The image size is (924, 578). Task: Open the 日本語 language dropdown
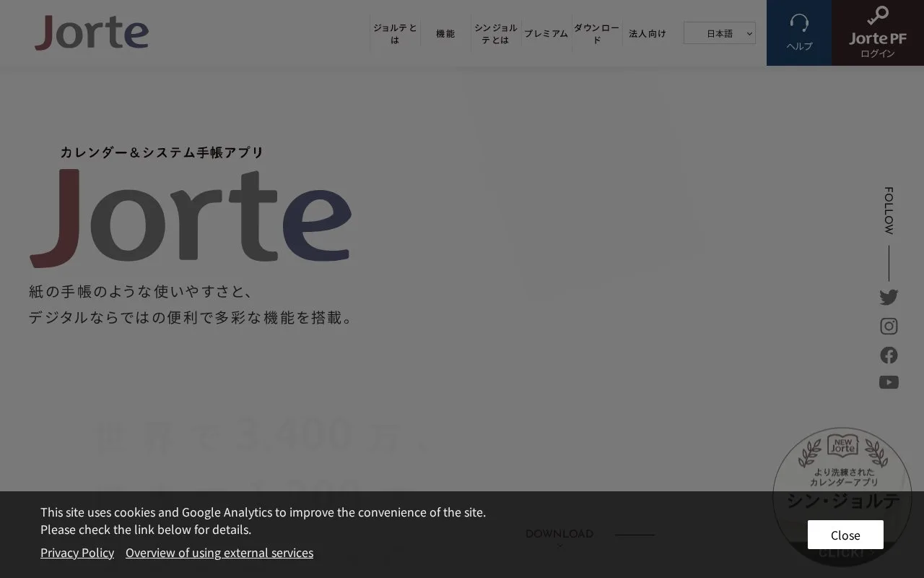click(720, 33)
